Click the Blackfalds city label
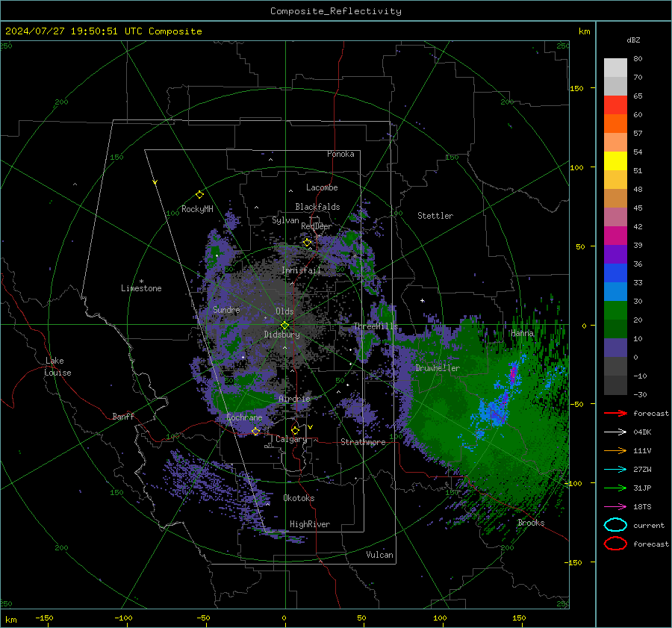Viewport: 672px width, 628px height. [x=317, y=207]
